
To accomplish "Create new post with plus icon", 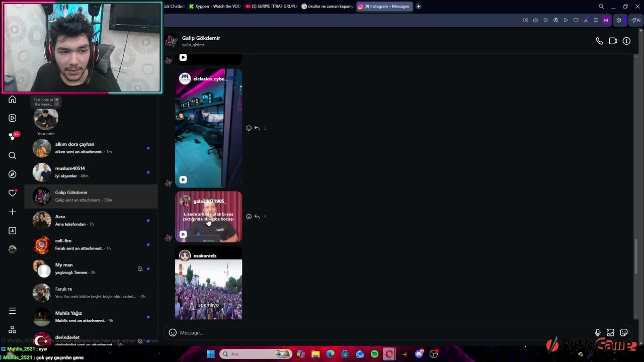I will coord(12,212).
